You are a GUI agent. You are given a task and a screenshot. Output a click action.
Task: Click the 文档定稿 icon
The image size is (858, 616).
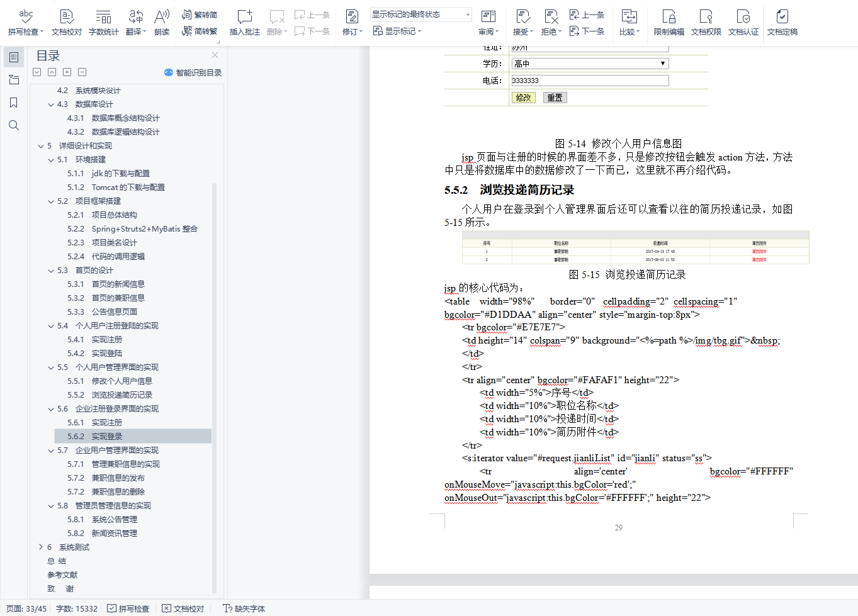pyautogui.click(x=782, y=22)
